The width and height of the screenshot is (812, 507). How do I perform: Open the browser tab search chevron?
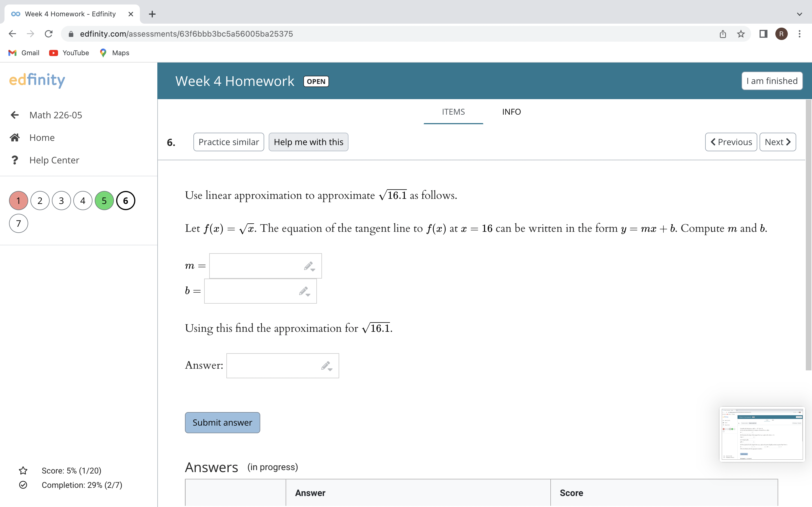(x=800, y=14)
